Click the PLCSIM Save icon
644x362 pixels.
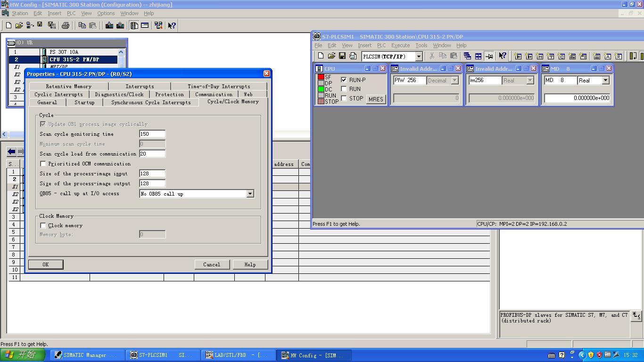coord(342,56)
